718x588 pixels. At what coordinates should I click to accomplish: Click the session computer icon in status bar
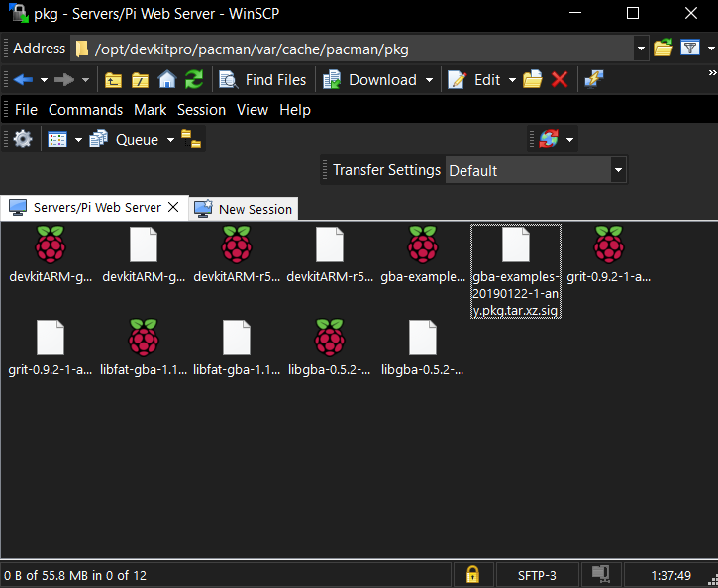pos(601,574)
